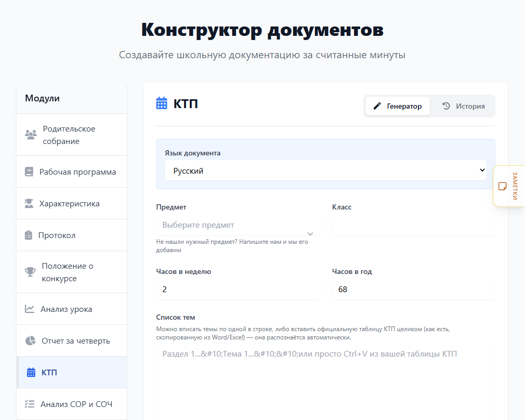Open the Заметки side panel
Viewport: 525px width, 420px height.
509,186
